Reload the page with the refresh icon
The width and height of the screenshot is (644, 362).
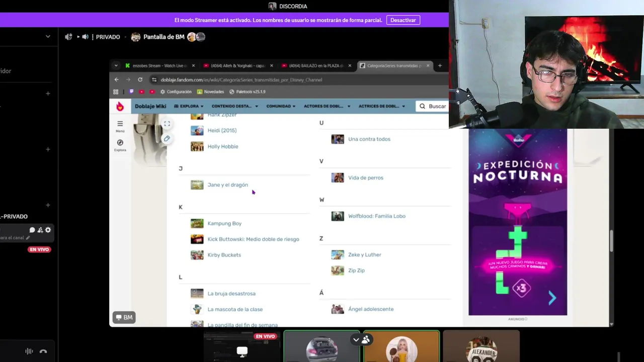click(140, 79)
